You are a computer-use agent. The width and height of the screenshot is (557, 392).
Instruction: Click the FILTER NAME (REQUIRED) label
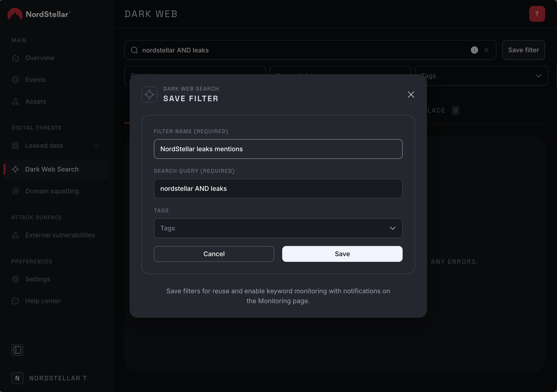coord(191,131)
